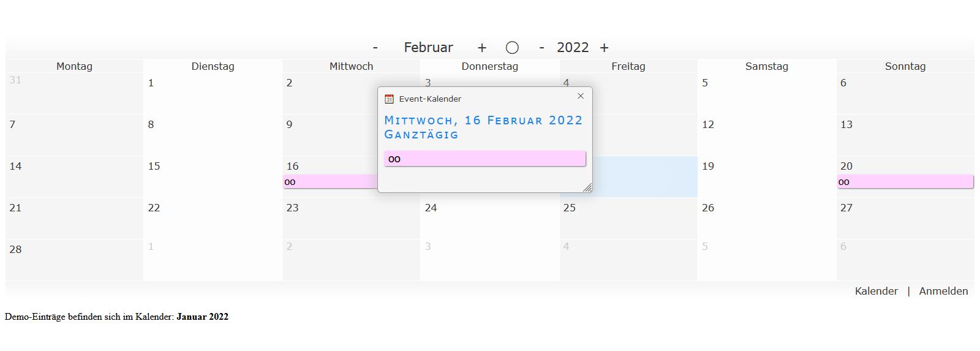Viewport: 980px width, 351px height.
Task: Go to previous month with minus
Action: 375,48
